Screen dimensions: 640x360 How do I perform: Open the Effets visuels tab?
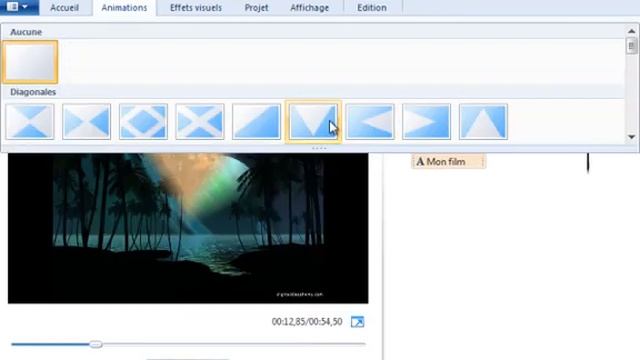(x=196, y=8)
